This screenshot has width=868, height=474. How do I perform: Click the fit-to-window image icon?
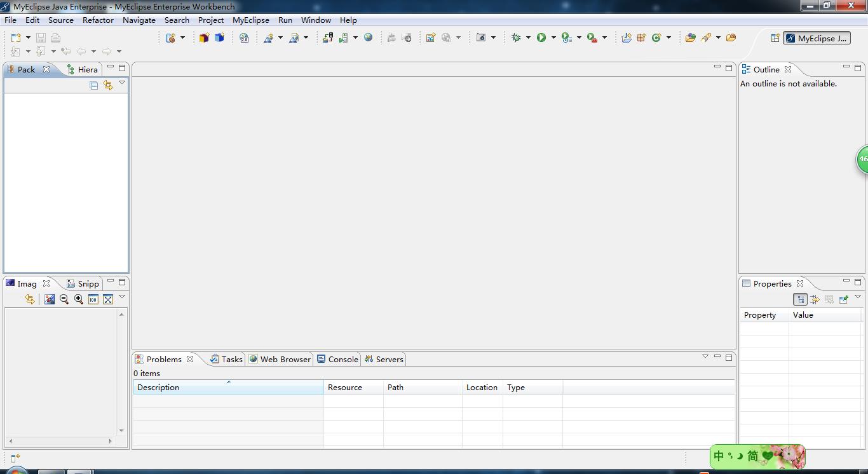[108, 299]
